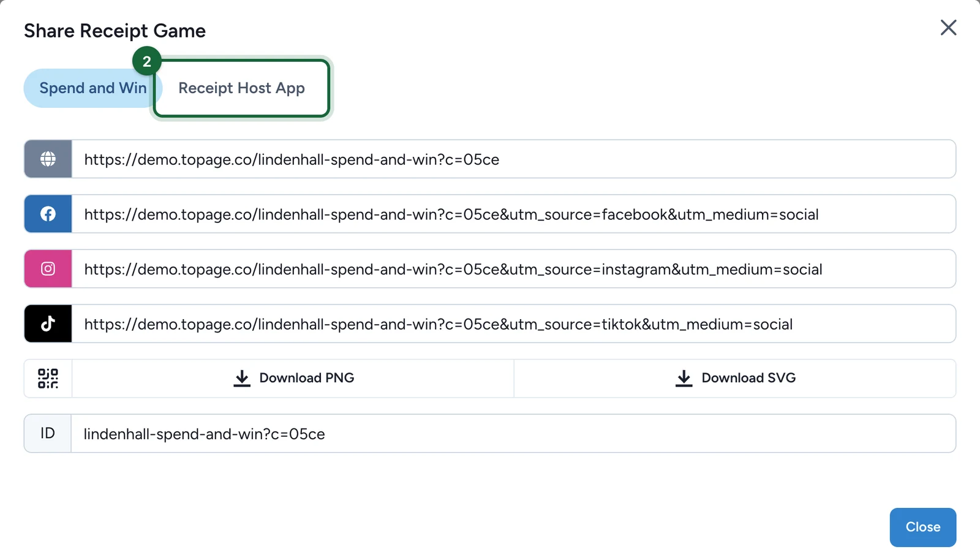Download the QR code as PNG
Viewport: 980px width, 552px height.
click(293, 379)
